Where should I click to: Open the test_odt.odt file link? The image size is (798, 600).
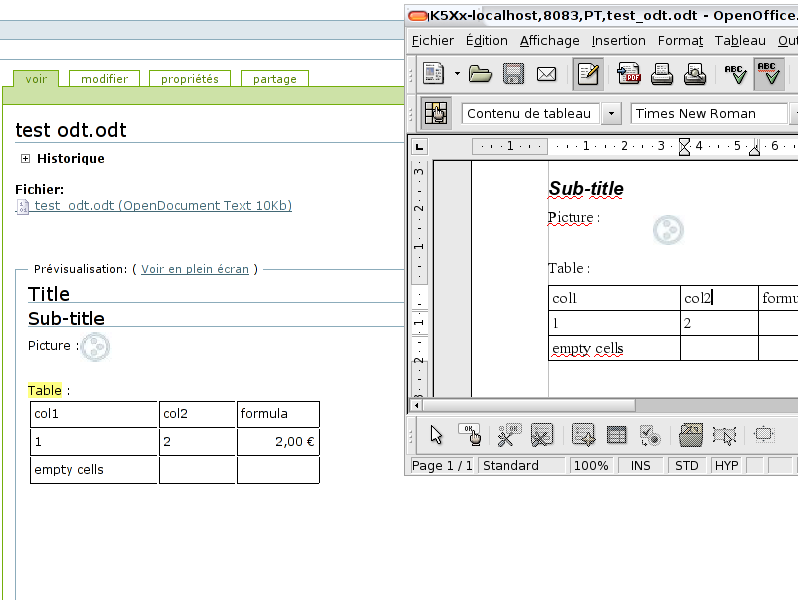pos(162,206)
